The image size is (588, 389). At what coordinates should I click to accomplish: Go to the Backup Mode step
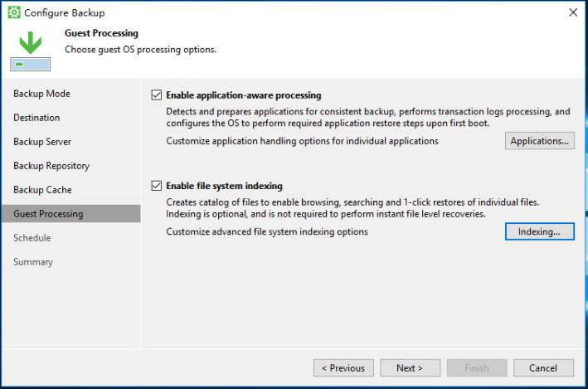tap(41, 94)
